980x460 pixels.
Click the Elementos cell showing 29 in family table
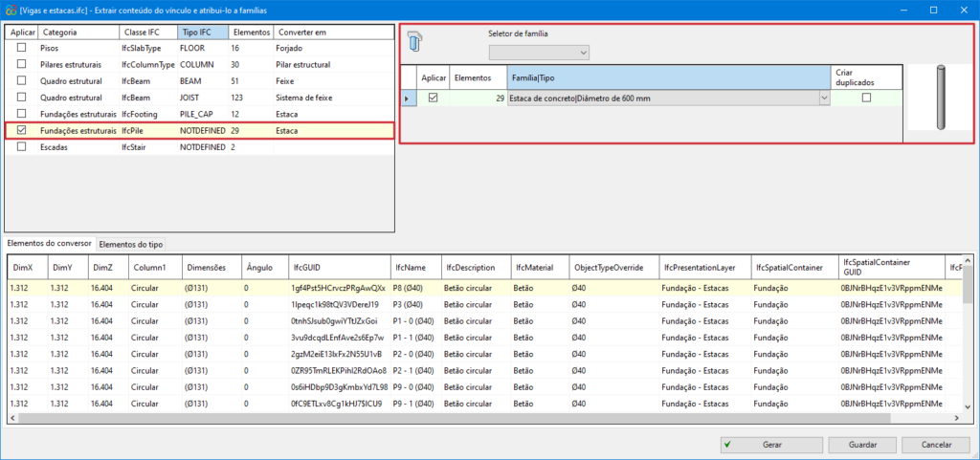(x=478, y=98)
